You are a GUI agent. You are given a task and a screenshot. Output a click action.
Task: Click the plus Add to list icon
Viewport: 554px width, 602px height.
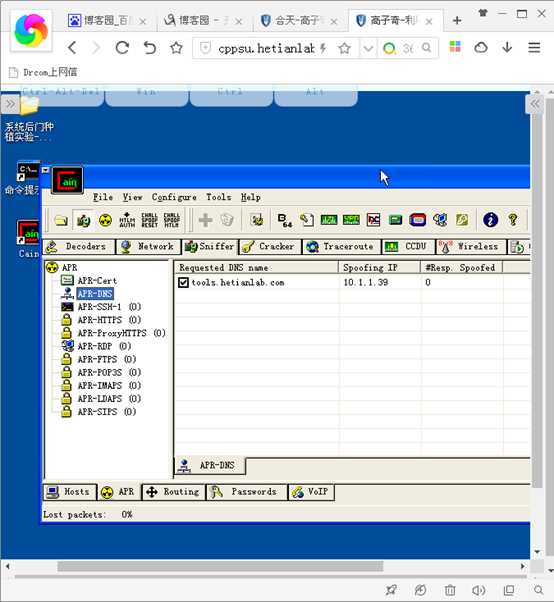pos(205,220)
